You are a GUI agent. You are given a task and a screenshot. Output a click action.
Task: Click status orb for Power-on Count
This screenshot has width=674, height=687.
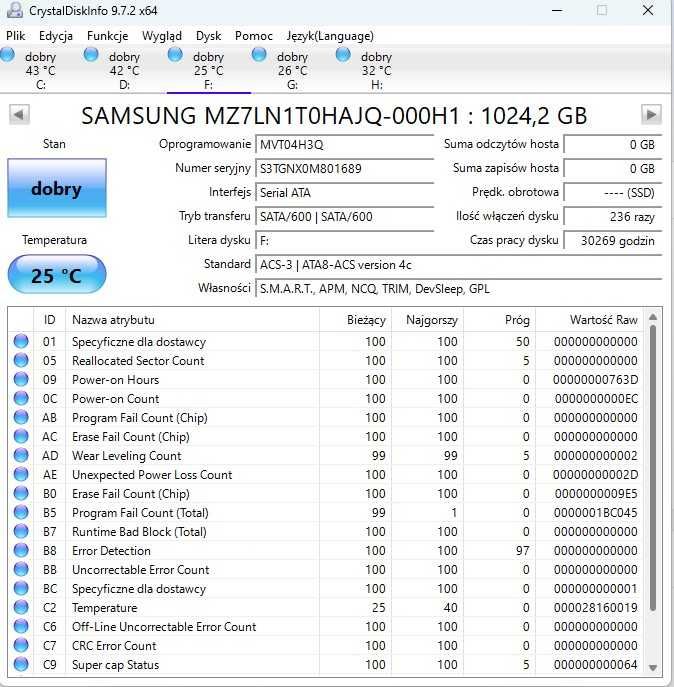21,398
